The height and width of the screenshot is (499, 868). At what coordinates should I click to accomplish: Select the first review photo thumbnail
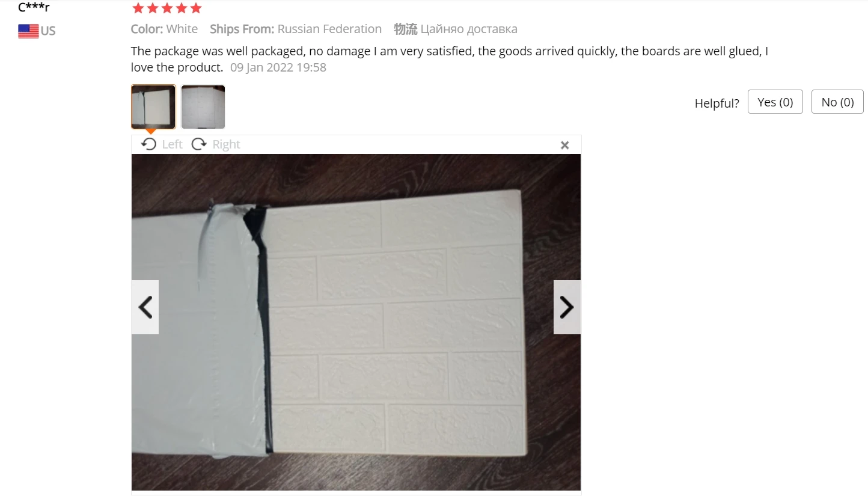(x=153, y=107)
